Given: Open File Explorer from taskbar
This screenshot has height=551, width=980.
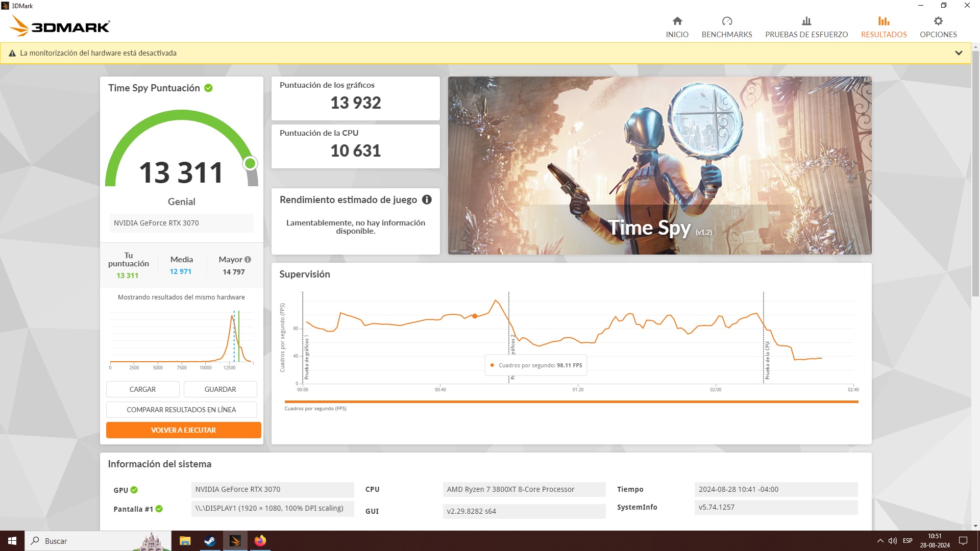Looking at the screenshot, I should click(185, 541).
